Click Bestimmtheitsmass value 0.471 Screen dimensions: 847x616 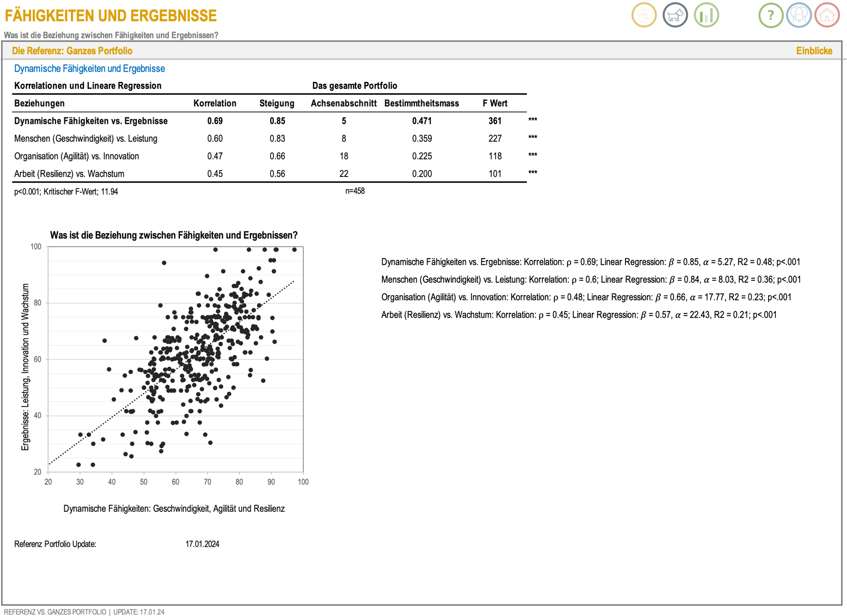click(422, 121)
